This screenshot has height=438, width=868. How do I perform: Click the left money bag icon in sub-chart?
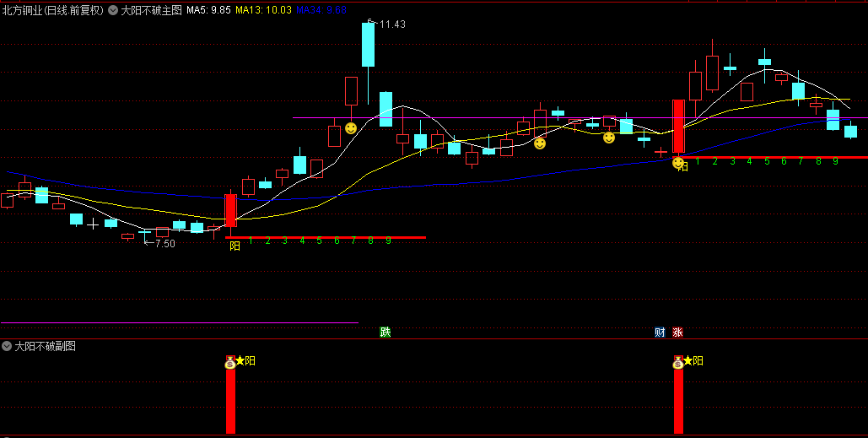(x=230, y=363)
